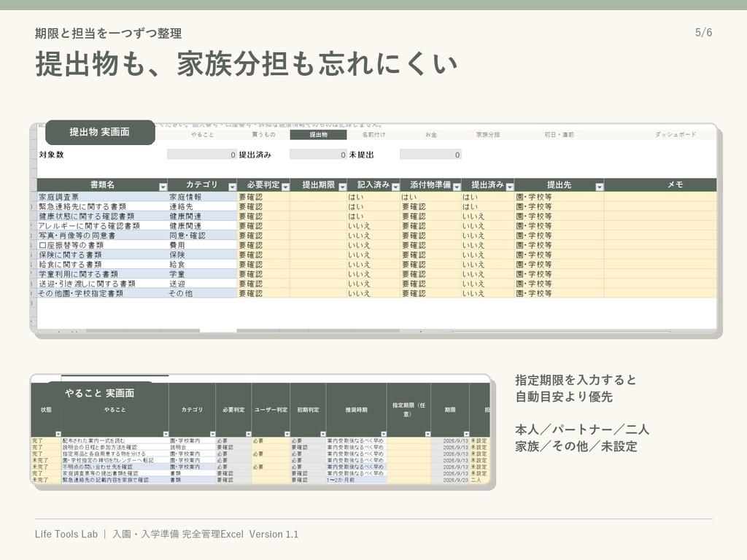Expand the 提出先 column filter
The width and height of the screenshot is (747, 560).
(600, 187)
